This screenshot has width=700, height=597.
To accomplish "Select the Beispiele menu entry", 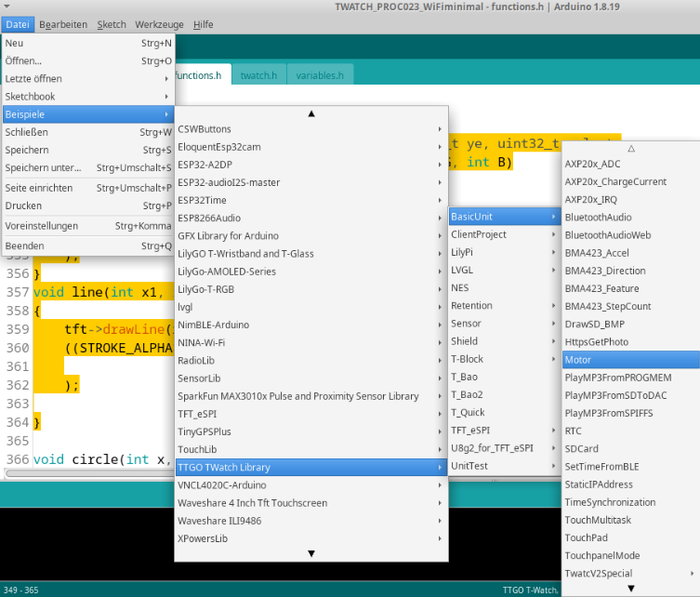I will tap(88, 114).
